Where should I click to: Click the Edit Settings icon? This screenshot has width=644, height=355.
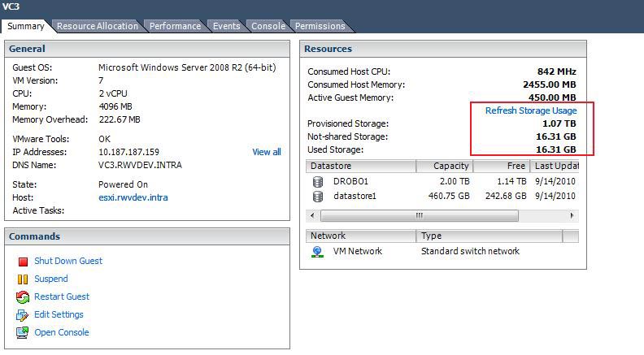click(x=23, y=315)
